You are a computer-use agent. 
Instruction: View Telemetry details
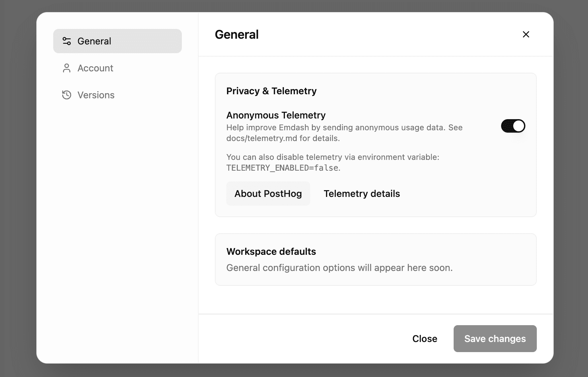tap(361, 193)
